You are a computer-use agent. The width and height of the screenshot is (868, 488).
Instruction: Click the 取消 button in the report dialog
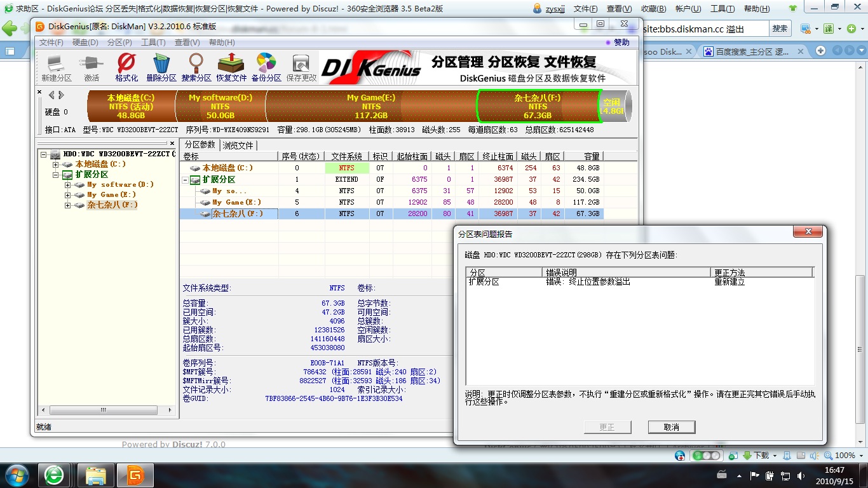point(672,427)
